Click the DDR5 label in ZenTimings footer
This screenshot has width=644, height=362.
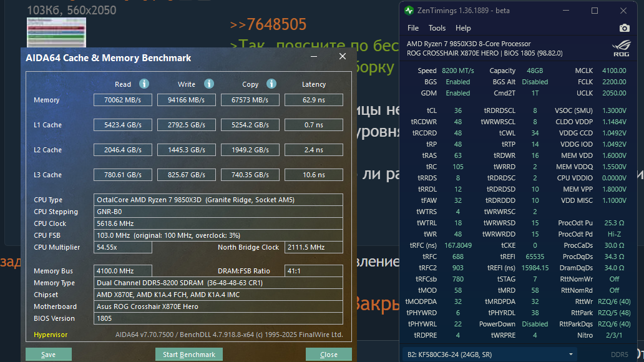click(620, 355)
